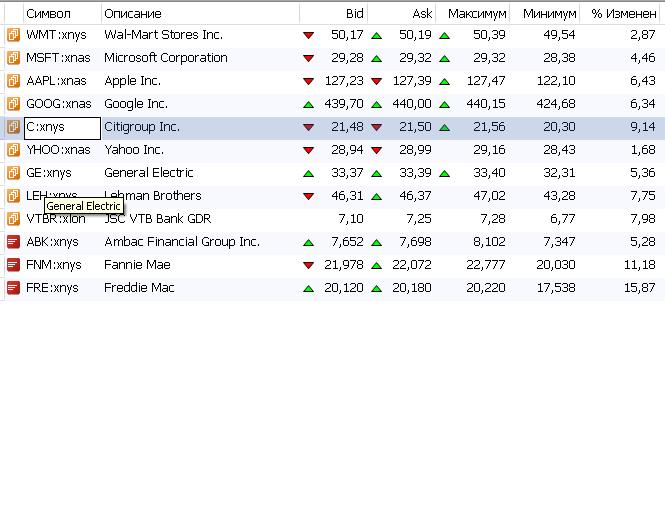Click the Google Inc. description
Screen dimensions: 665x512
pyautogui.click(x=136, y=104)
